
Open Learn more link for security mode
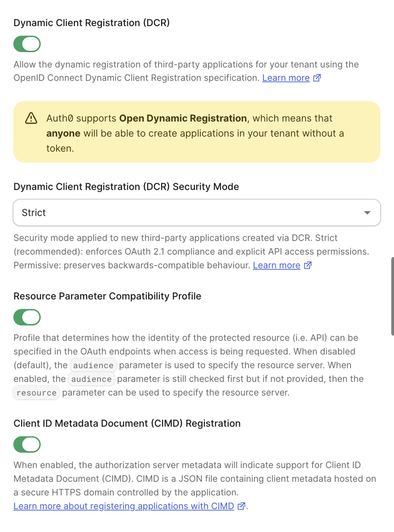coord(277,266)
